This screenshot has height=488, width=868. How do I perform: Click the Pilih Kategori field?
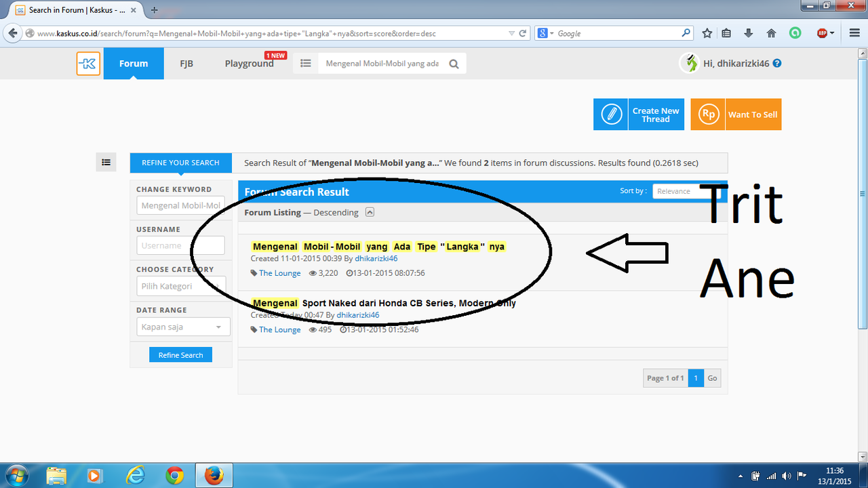coord(180,286)
